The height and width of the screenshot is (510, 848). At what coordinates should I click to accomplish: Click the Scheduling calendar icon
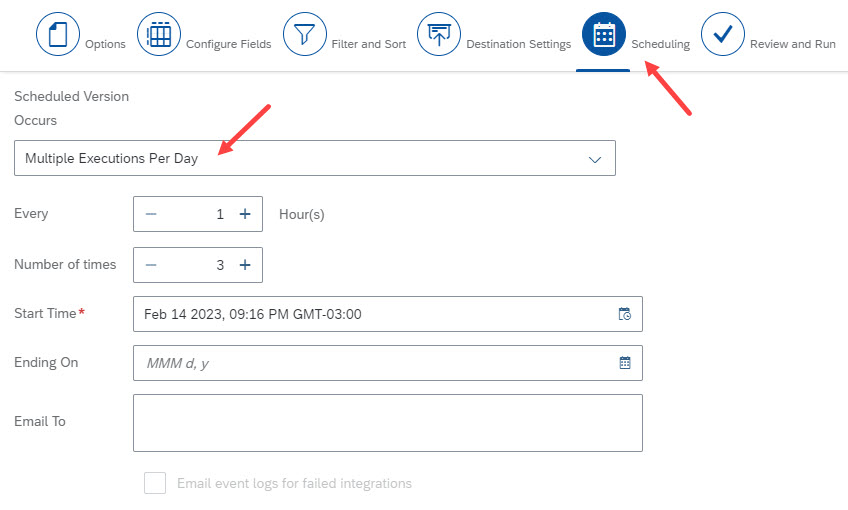[x=604, y=34]
